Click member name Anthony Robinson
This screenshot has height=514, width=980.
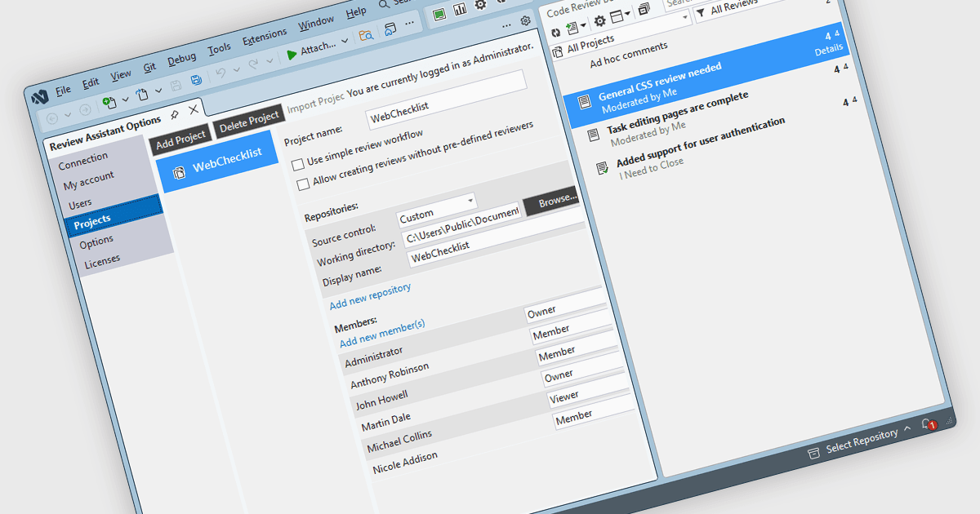(x=390, y=376)
